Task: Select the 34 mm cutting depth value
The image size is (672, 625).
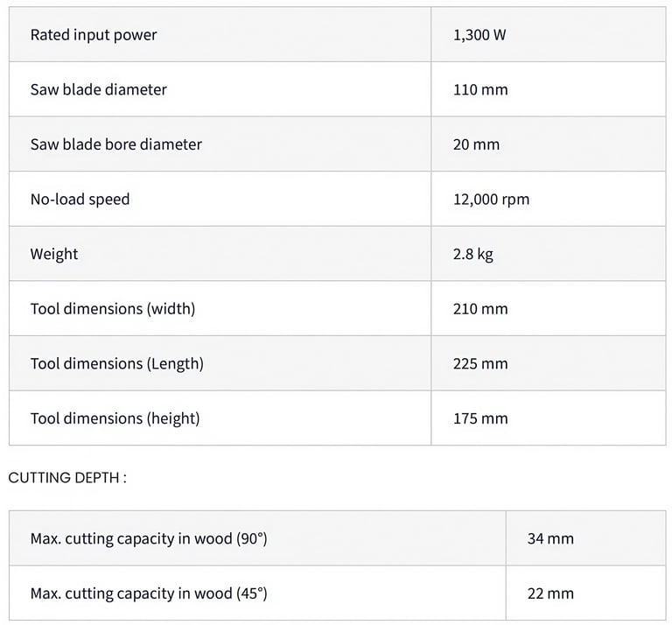Action: click(550, 538)
